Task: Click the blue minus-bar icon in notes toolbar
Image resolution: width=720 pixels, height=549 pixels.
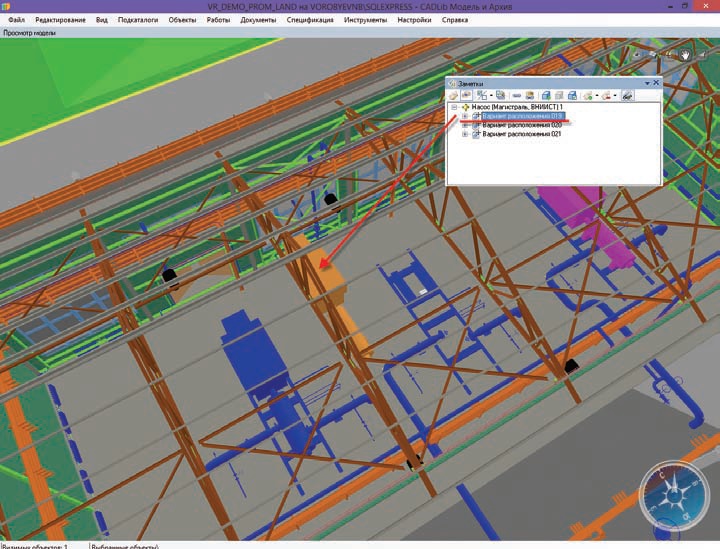Action: coord(517,95)
